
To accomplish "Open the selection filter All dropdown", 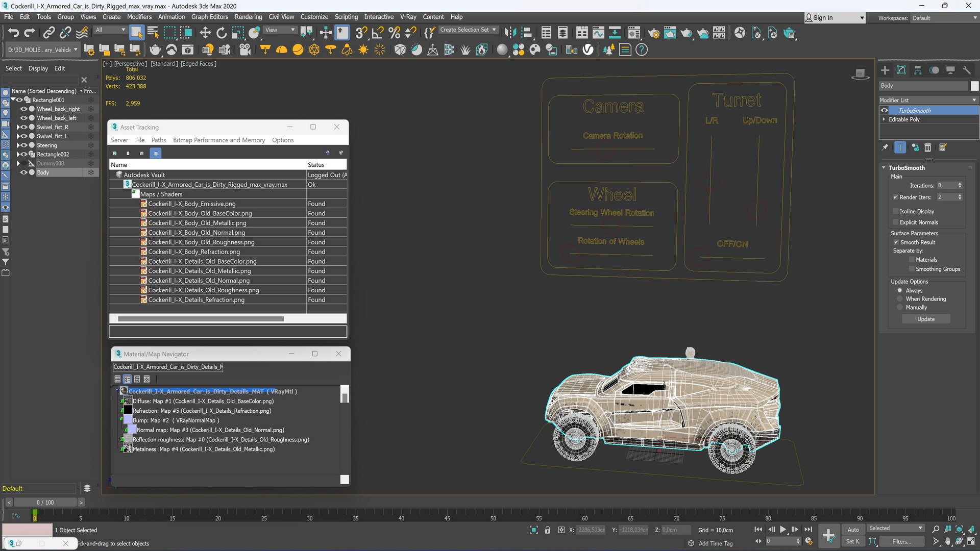I will [x=110, y=30].
